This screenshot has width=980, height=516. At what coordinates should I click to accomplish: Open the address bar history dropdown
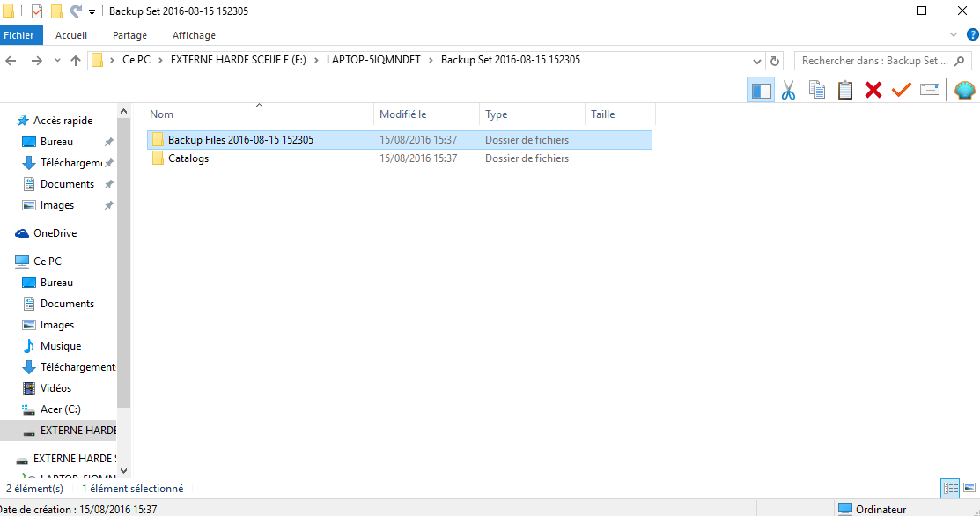757,62
